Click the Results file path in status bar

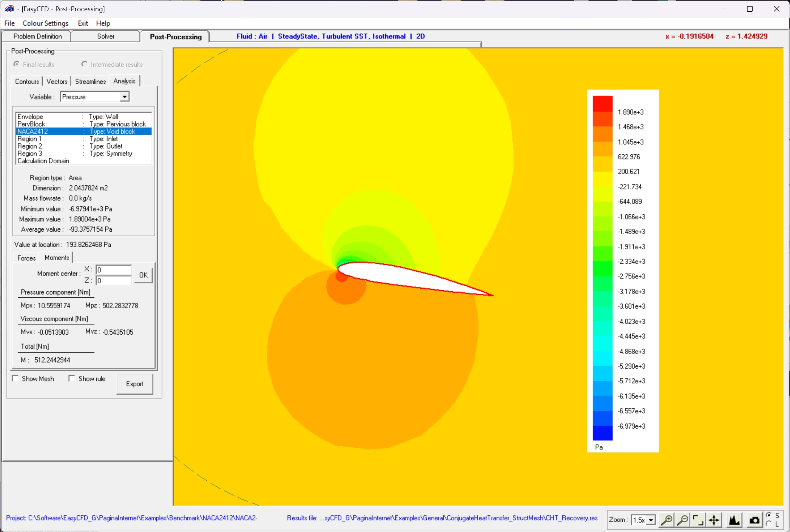click(x=442, y=518)
